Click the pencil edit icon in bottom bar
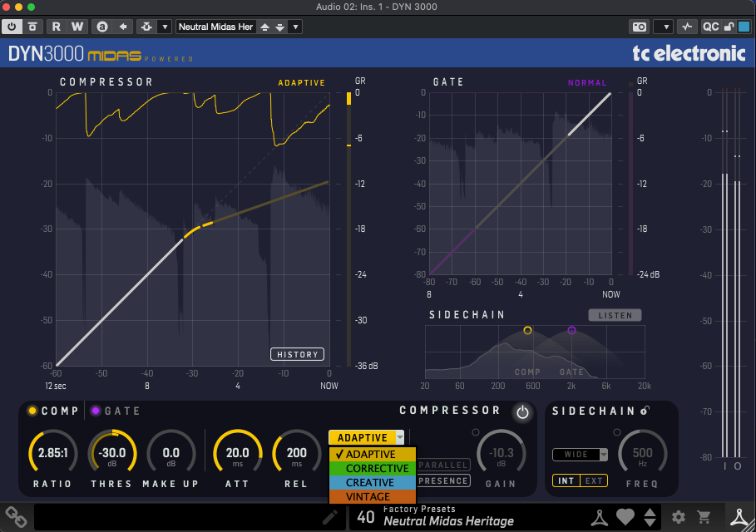 [330, 517]
